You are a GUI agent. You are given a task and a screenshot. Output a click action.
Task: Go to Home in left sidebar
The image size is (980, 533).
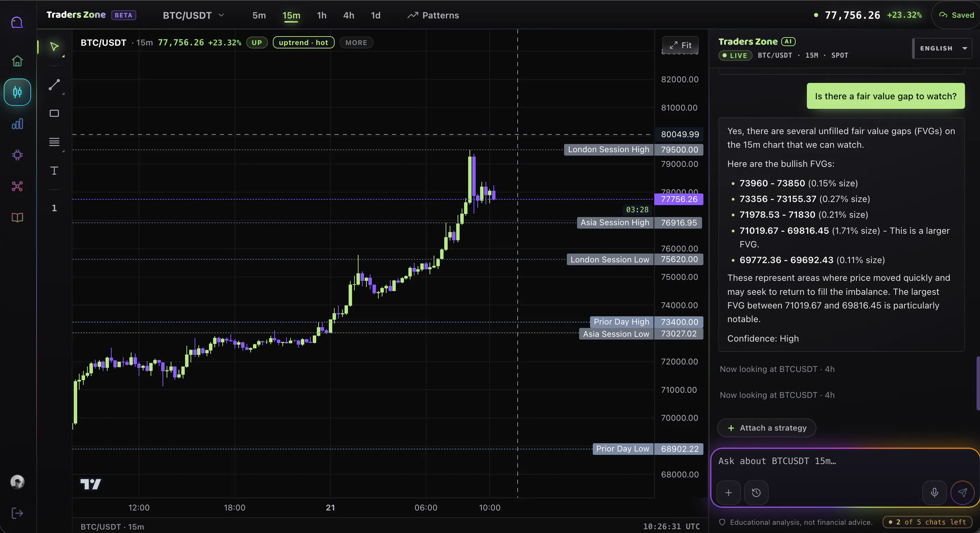(17, 61)
